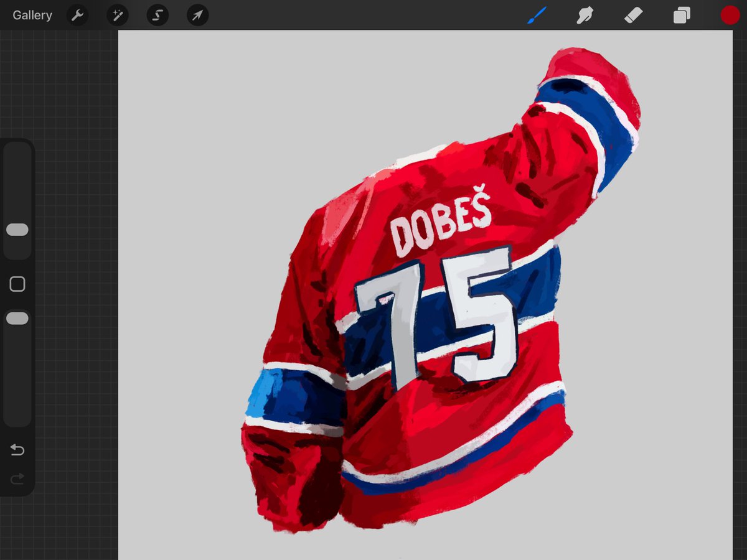Image resolution: width=747 pixels, height=560 pixels.
Task: Select the Brush tool
Action: point(537,16)
